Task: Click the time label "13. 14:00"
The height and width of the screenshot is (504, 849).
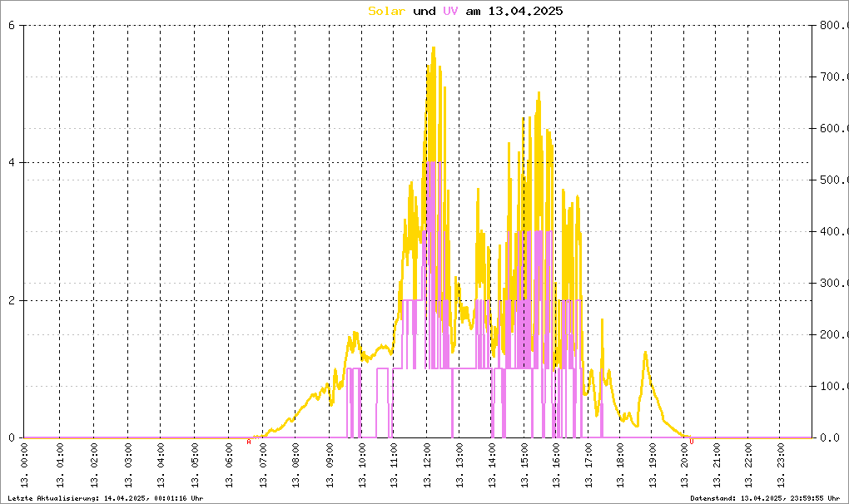Action: tap(492, 466)
